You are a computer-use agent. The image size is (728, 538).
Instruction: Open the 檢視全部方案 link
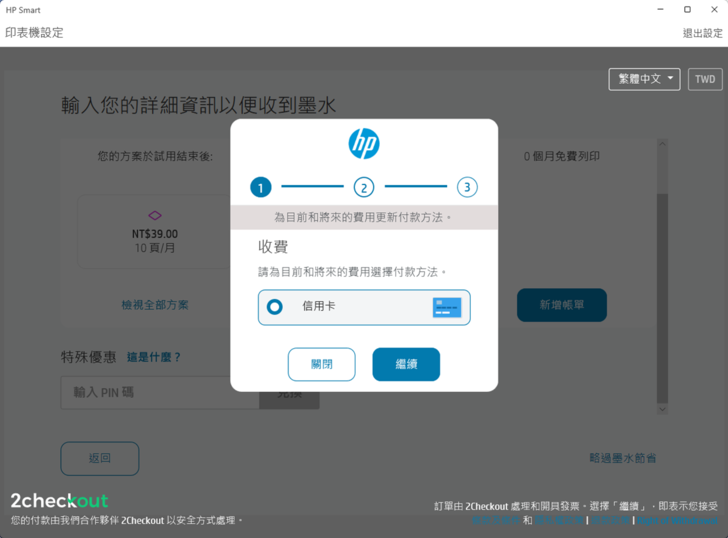click(x=155, y=305)
